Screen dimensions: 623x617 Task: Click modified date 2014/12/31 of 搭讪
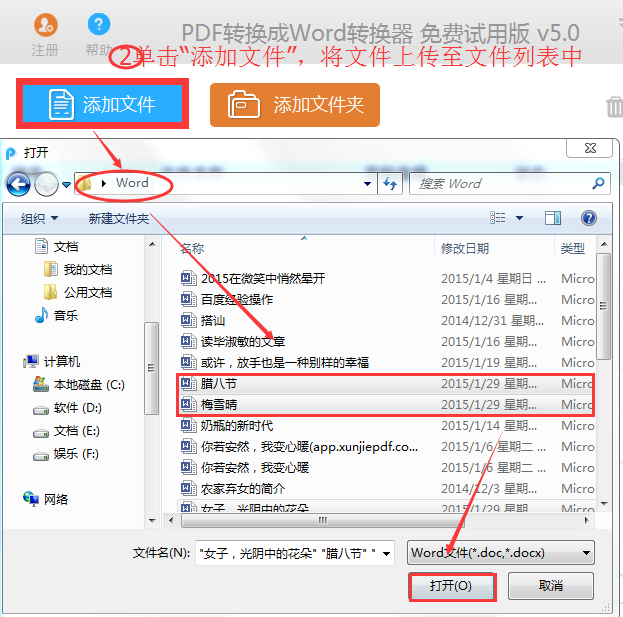pyautogui.click(x=493, y=321)
